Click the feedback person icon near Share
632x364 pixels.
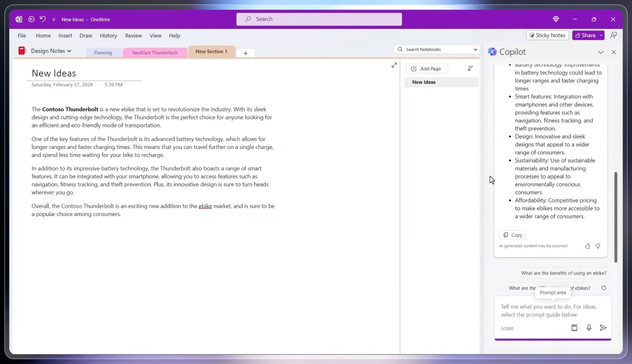[x=613, y=35]
